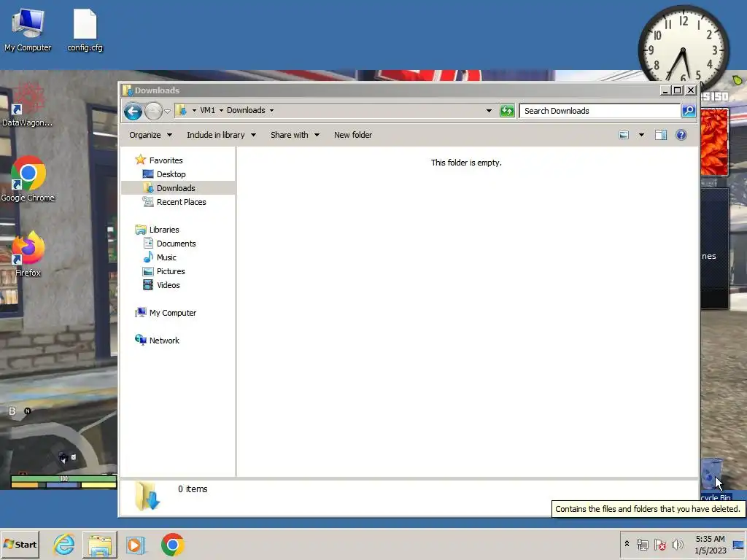Image resolution: width=747 pixels, height=560 pixels.
Task: Select VM1 in the address path
Action: pos(207,111)
